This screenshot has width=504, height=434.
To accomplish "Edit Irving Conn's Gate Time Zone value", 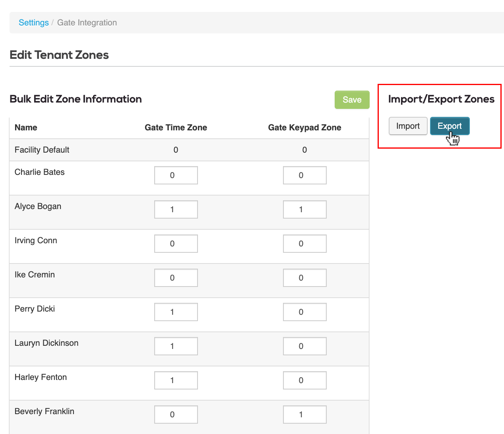I will (x=176, y=243).
